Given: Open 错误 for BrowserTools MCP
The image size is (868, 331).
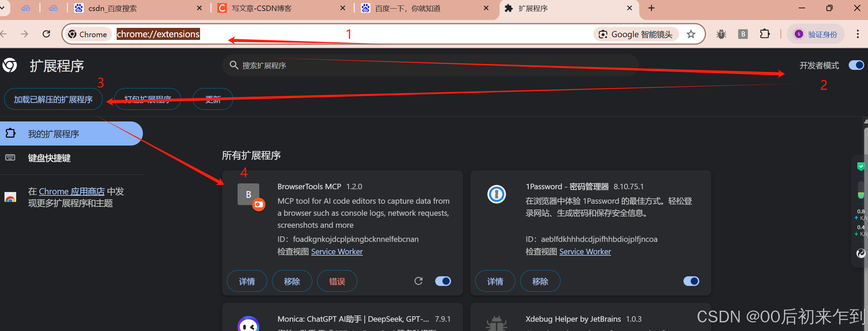Looking at the screenshot, I should coord(337,281).
